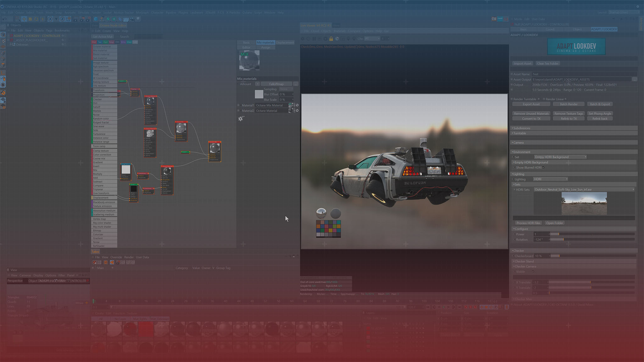Select the Deloeran object in the Objects tree
Screen dimensions: 644x362
22,45
